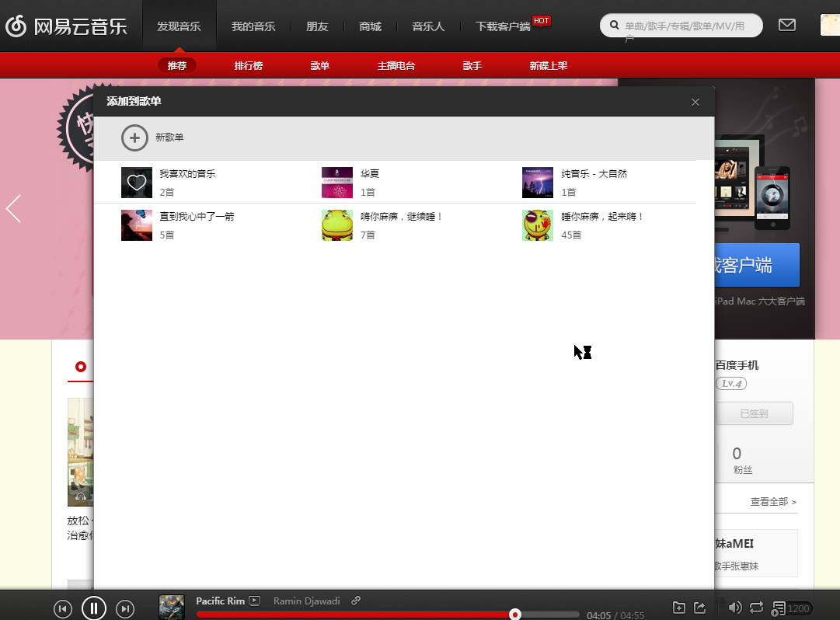This screenshot has height=620, width=840.
Task: Select the 排行榜 sub-tab
Action: 249,65
